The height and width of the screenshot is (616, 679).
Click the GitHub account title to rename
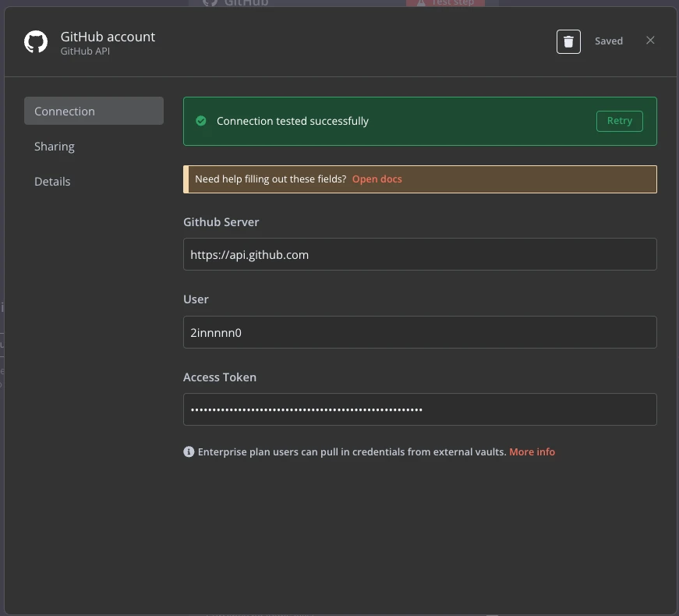[x=108, y=37]
